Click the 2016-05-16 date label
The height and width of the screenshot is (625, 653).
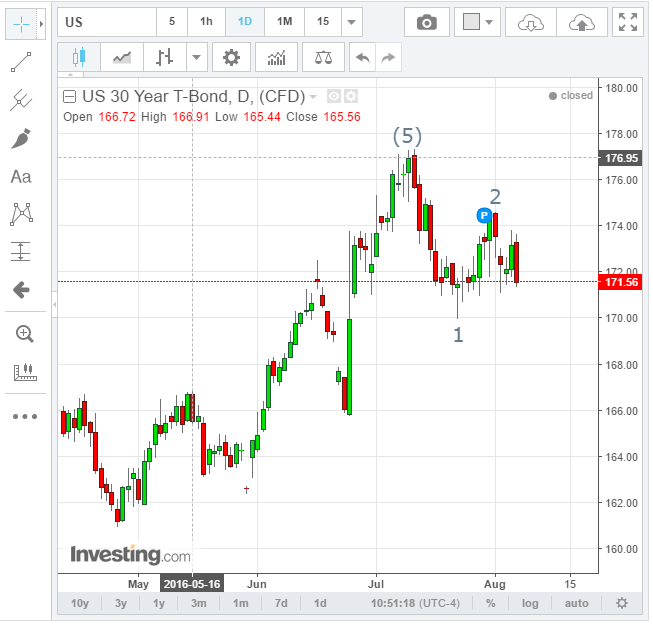pos(192,584)
